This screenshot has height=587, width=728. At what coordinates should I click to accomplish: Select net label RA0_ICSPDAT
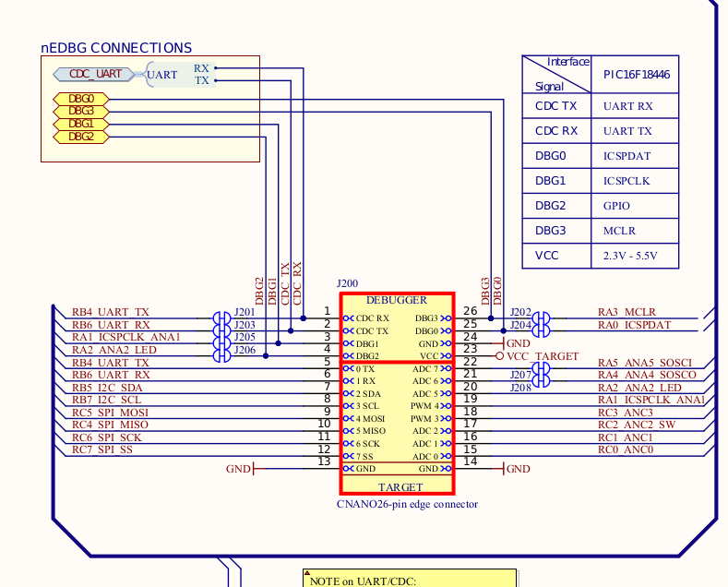point(634,325)
